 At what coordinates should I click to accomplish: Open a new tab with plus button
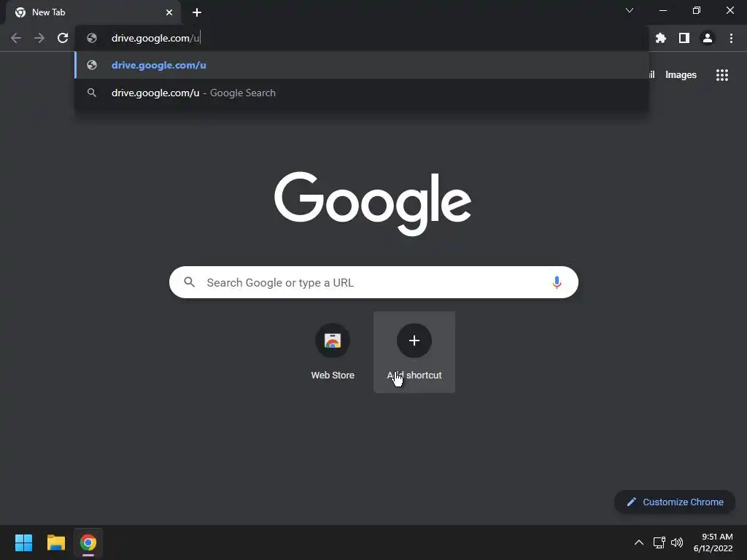[x=197, y=12]
